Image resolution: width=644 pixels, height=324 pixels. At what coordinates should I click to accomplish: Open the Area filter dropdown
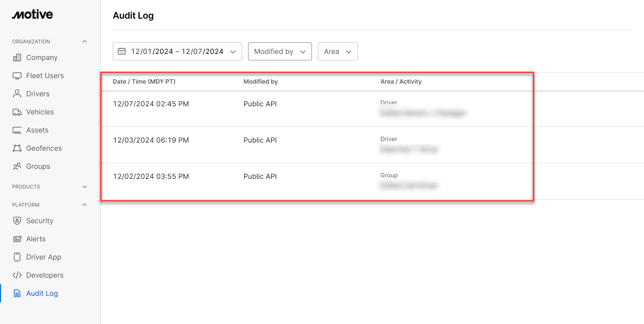click(x=338, y=51)
